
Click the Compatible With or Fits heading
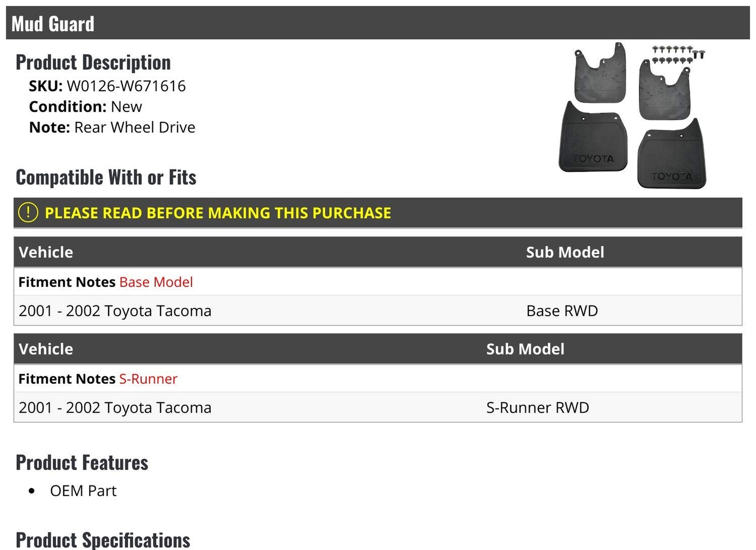click(106, 178)
